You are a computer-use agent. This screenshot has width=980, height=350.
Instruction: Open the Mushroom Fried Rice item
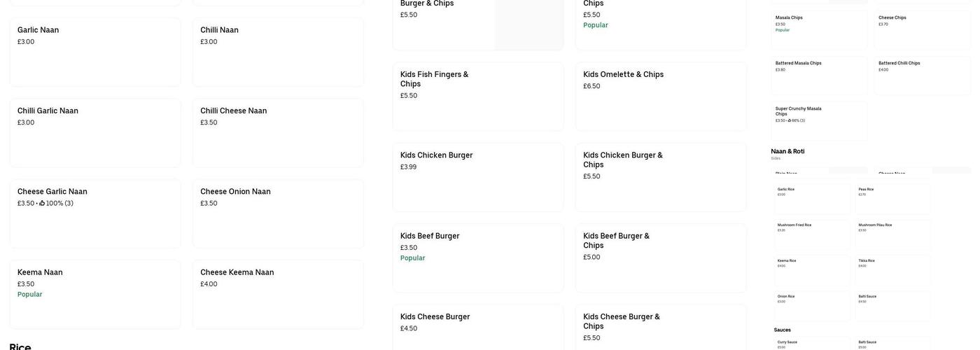[x=812, y=237]
